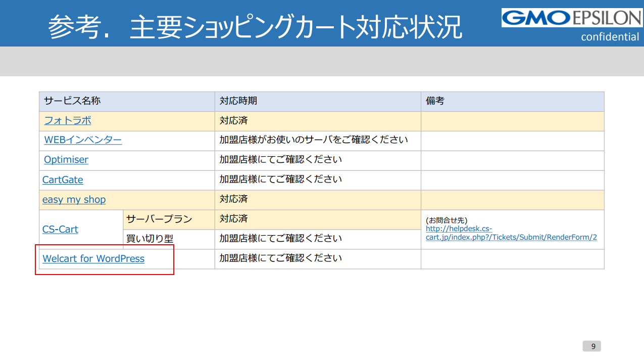
Task: Follow the easy my shop link
Action: point(74,199)
